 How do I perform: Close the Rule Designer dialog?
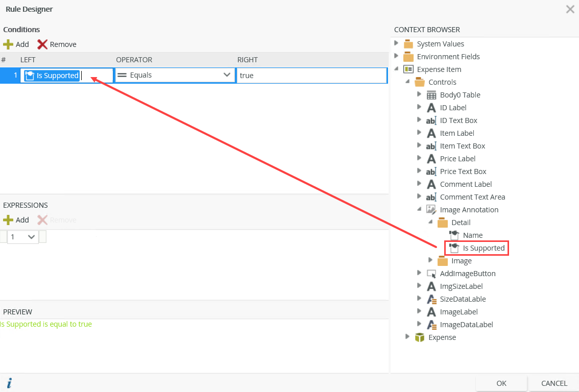pos(570,9)
